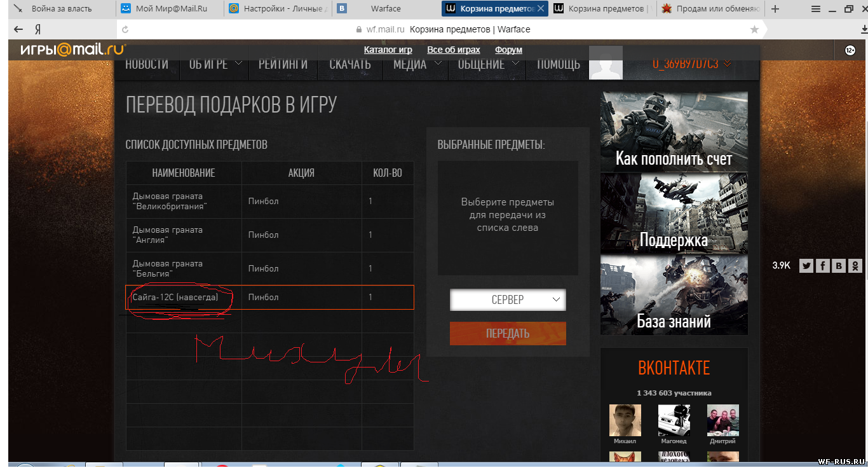This screenshot has width=868, height=468.
Task: Go back using the browser back arrow
Action: tap(18, 29)
